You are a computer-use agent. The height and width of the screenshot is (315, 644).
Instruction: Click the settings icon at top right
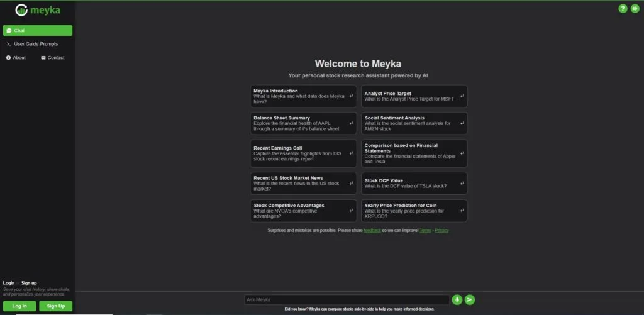pyautogui.click(x=635, y=9)
